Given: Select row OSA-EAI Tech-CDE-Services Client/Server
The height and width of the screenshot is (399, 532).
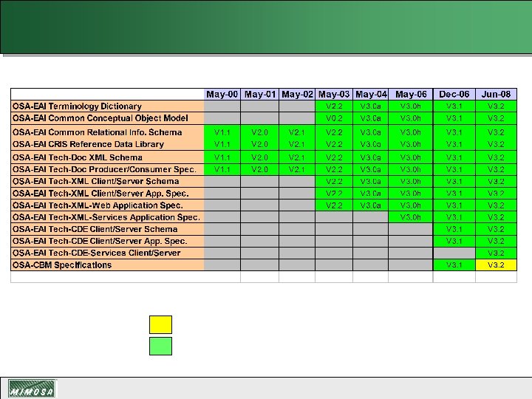Looking at the screenshot, I should coord(264,253).
